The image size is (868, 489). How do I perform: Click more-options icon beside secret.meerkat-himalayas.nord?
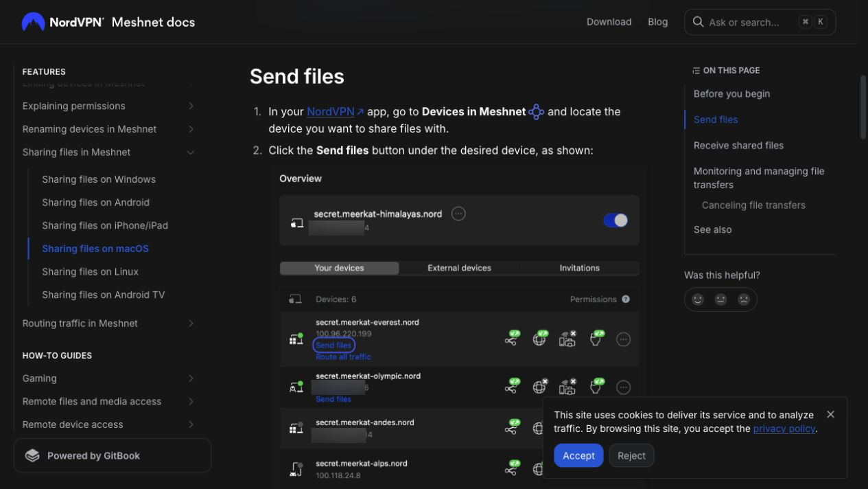(x=458, y=214)
